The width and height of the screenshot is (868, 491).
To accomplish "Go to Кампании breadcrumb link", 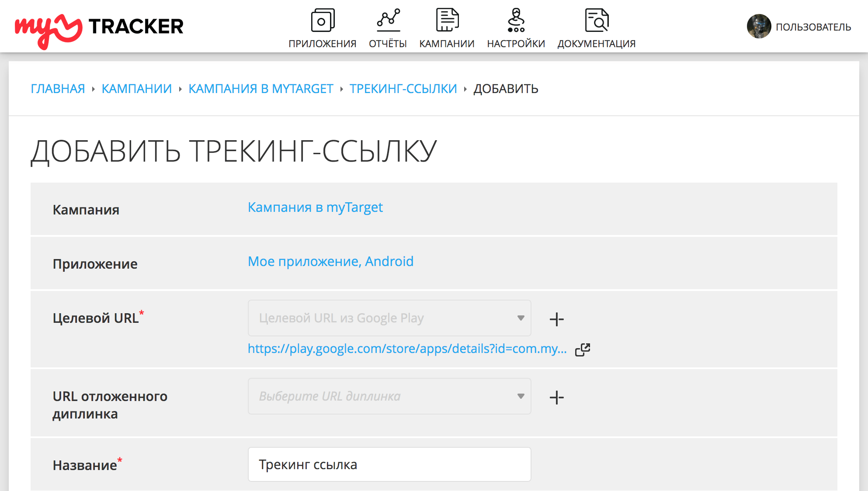I will point(136,89).
